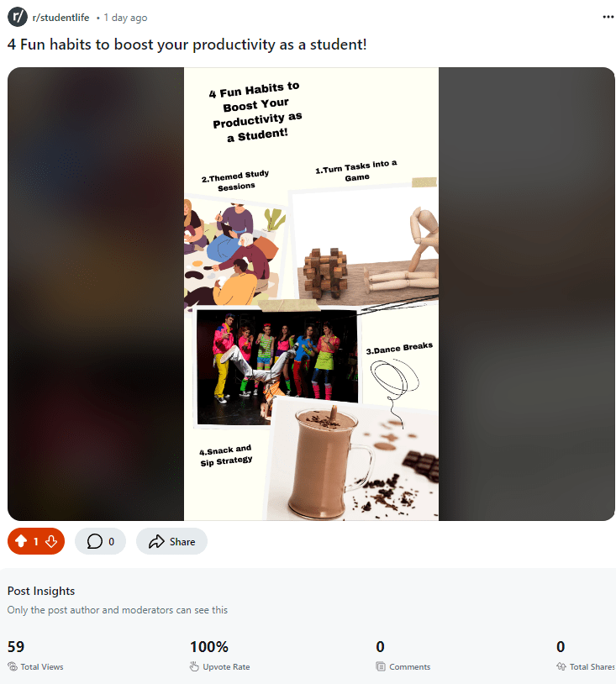Click the Post Insights heading
This screenshot has width=616, height=684.
[x=41, y=591]
